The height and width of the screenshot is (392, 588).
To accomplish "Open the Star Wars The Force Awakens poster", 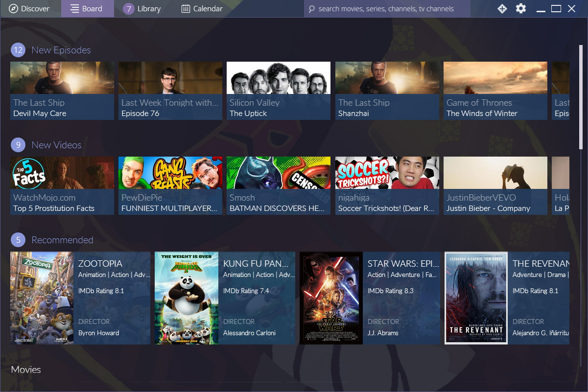I will click(x=331, y=298).
